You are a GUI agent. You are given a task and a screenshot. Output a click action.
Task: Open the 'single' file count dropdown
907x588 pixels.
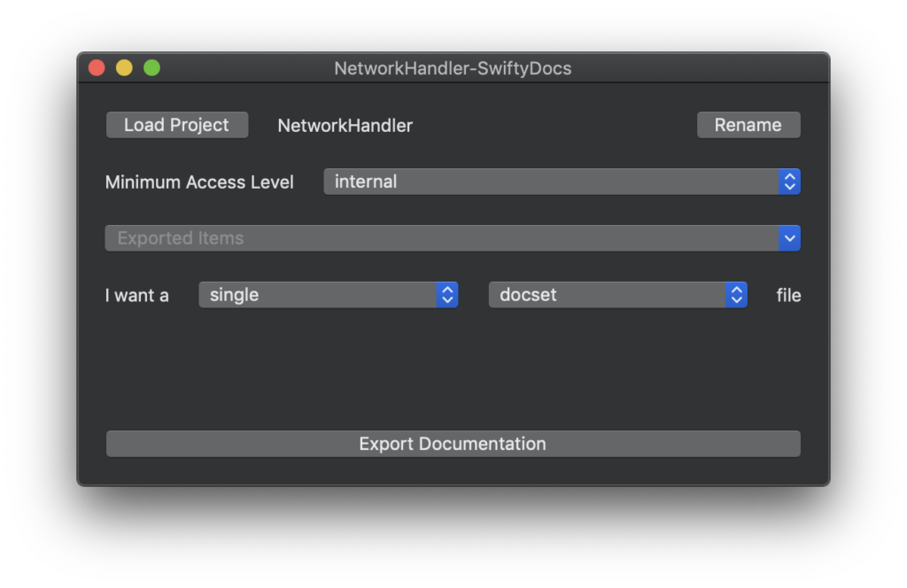(329, 295)
